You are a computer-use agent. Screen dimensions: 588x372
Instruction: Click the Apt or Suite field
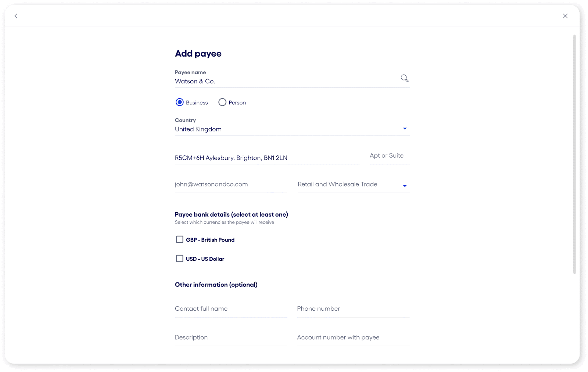[x=388, y=156]
